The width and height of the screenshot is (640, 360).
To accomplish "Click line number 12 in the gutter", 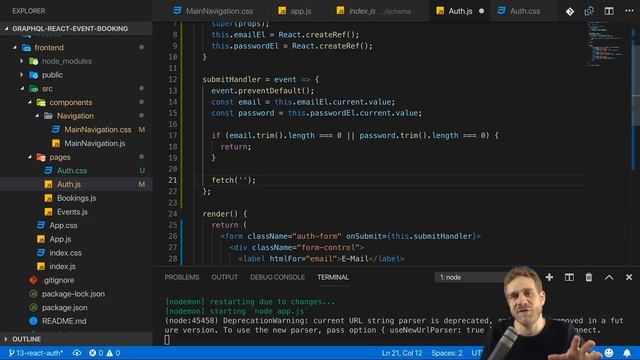I will point(173,79).
